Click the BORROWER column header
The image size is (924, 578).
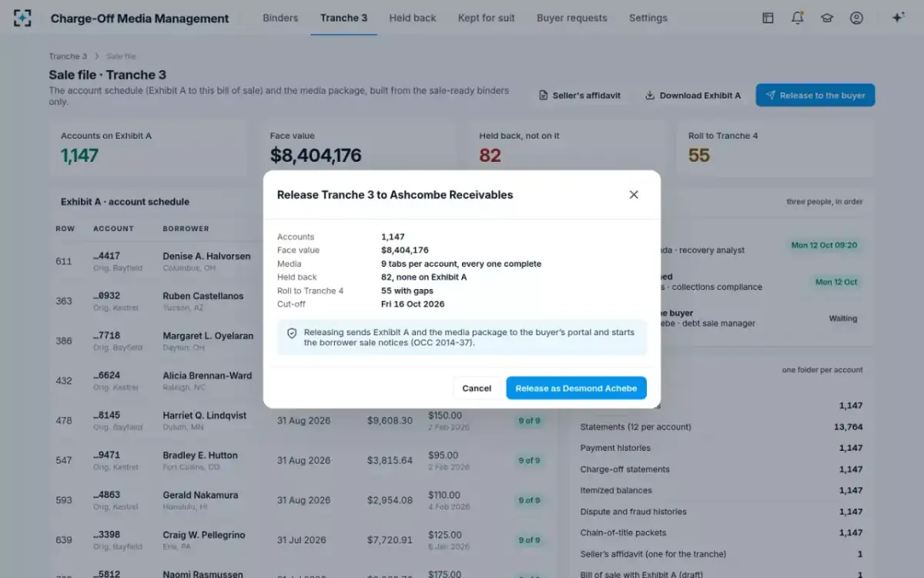[186, 229]
